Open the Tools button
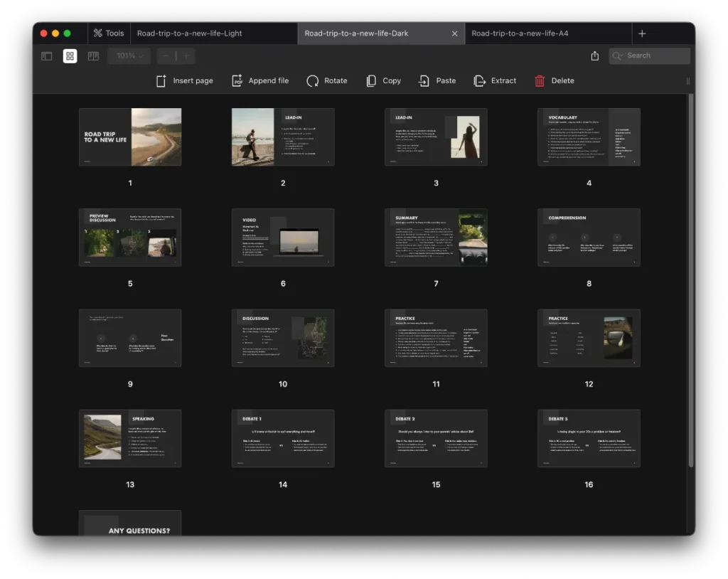 click(107, 33)
